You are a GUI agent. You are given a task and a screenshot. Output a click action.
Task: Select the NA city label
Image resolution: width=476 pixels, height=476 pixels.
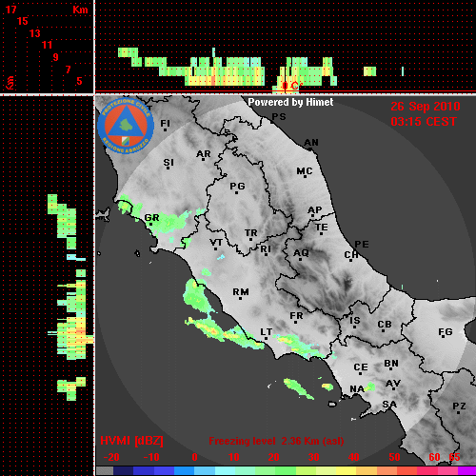(357, 388)
